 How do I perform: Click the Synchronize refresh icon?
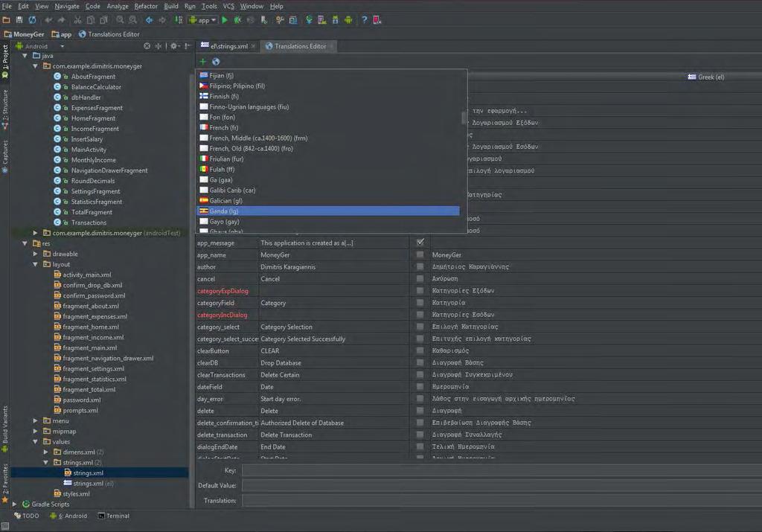point(32,20)
